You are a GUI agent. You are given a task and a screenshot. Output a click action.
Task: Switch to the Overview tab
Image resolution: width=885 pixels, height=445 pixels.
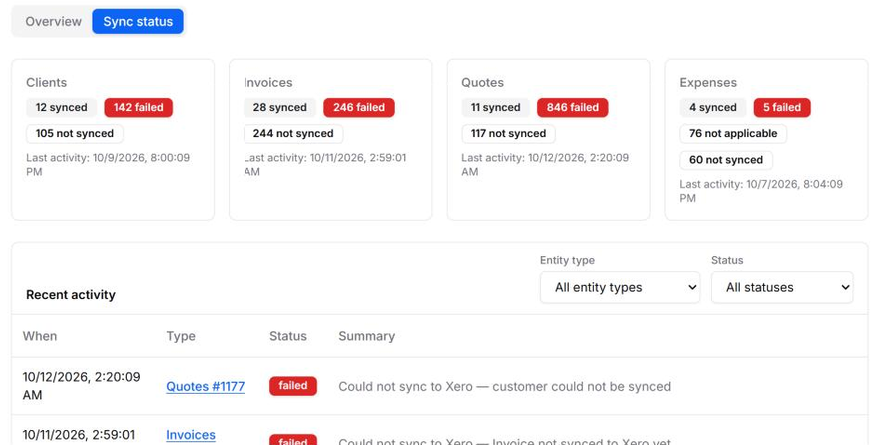pyautogui.click(x=53, y=21)
